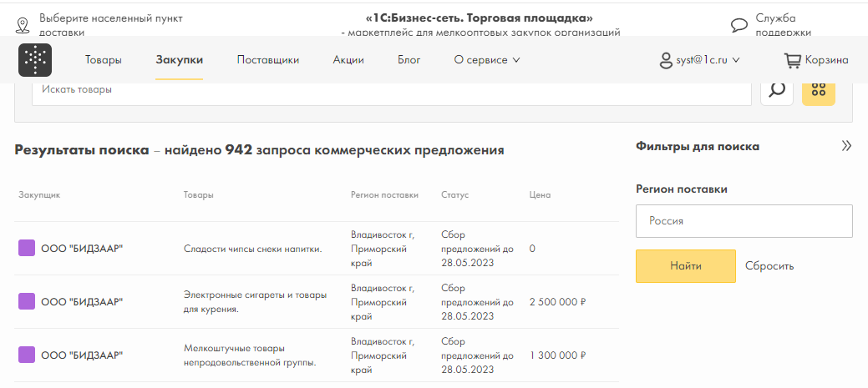Click the "Регион поставки" column header

pyautogui.click(x=385, y=194)
